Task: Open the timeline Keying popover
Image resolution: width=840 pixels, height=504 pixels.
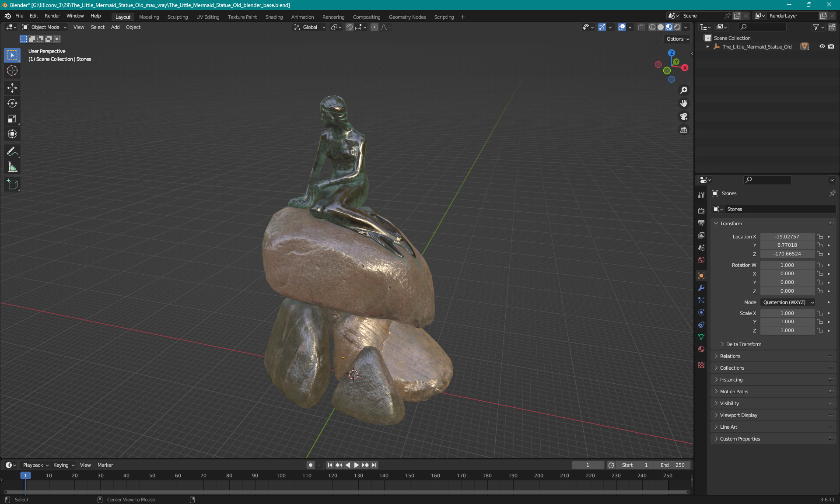Action: [x=63, y=465]
